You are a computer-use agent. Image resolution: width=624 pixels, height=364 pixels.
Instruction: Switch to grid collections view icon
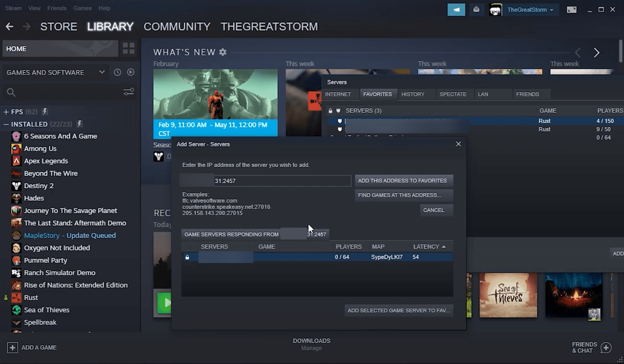point(129,49)
